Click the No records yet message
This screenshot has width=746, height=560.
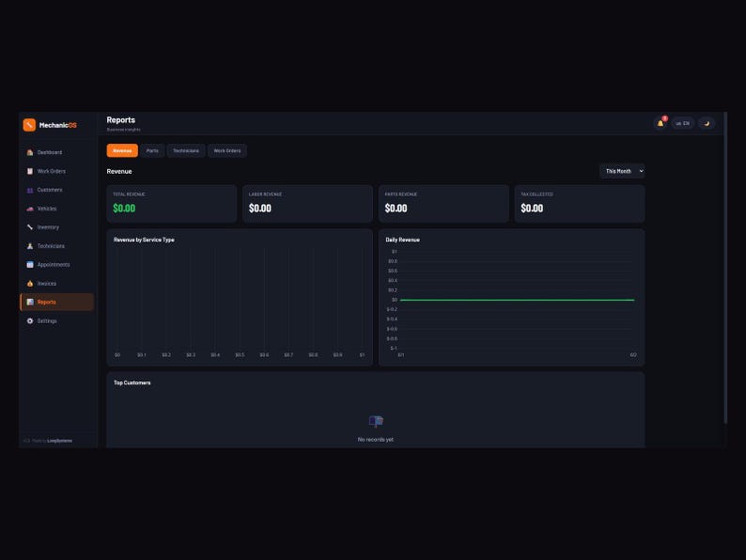click(x=376, y=440)
